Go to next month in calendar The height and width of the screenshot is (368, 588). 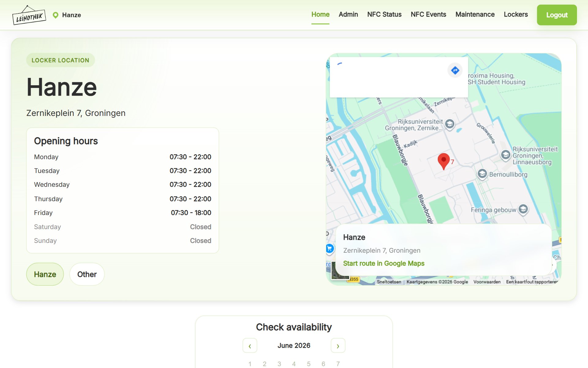[338, 346]
